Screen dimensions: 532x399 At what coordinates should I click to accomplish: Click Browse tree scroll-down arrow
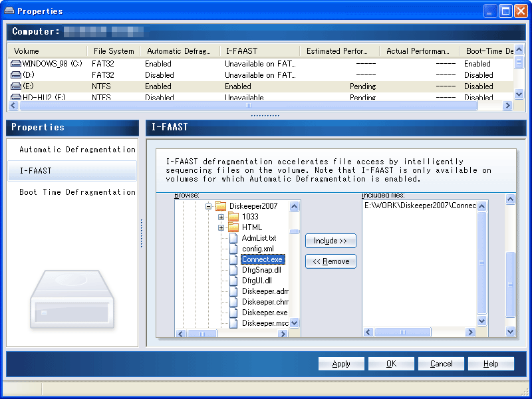295,323
